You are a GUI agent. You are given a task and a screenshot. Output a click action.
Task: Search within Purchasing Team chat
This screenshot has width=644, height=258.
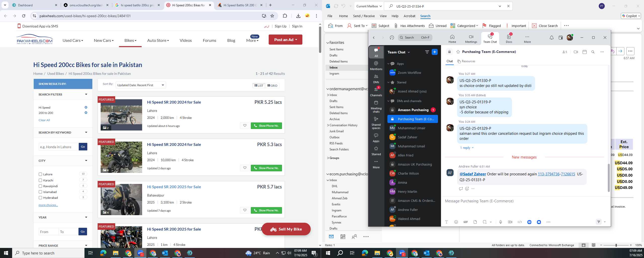pyautogui.click(x=593, y=52)
